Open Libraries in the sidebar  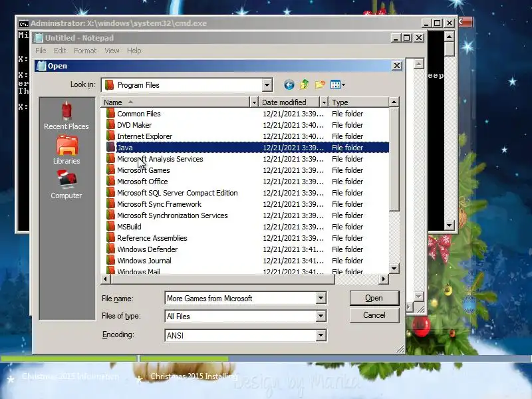point(66,150)
